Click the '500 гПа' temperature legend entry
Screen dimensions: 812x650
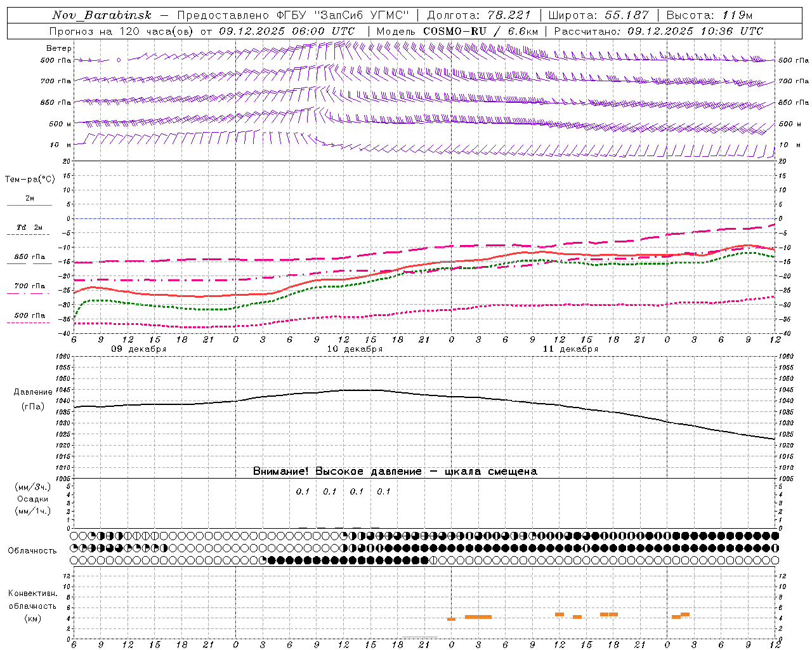30,315
